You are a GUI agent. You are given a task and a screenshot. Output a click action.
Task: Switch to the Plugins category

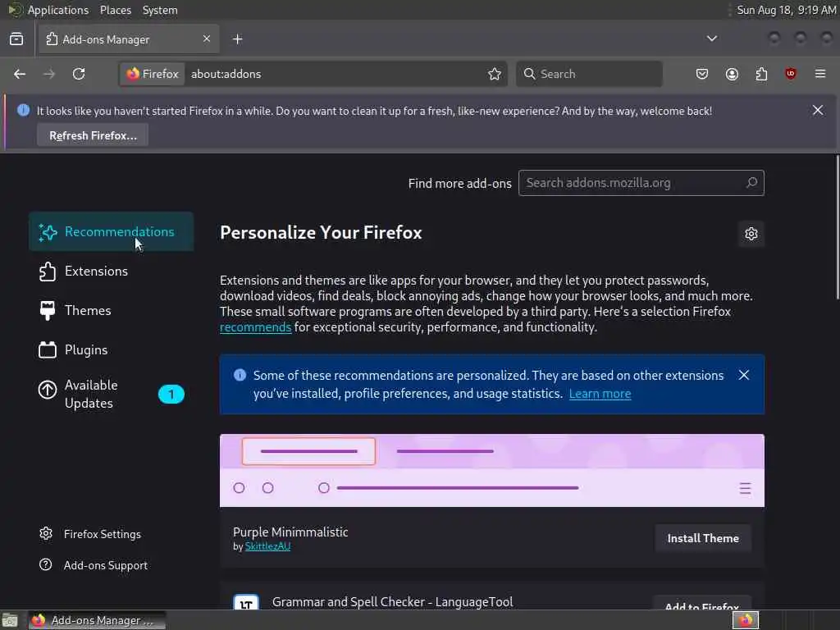pyautogui.click(x=112, y=349)
